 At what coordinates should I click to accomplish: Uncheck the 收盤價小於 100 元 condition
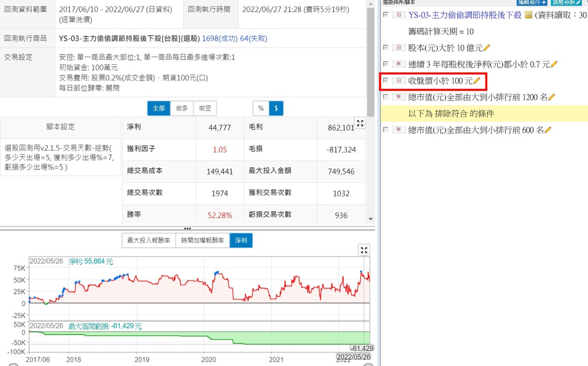pyautogui.click(x=386, y=80)
